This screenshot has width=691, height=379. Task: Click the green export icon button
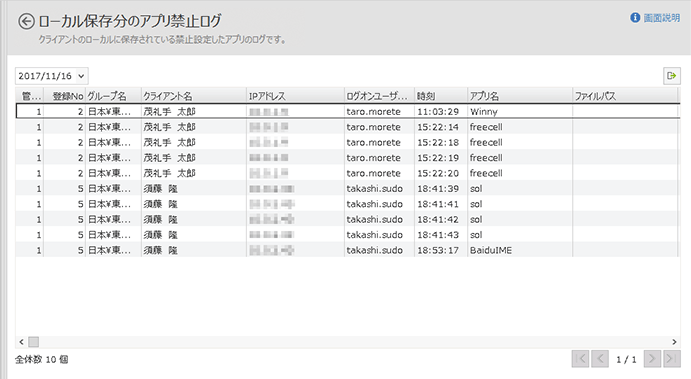[x=672, y=76]
